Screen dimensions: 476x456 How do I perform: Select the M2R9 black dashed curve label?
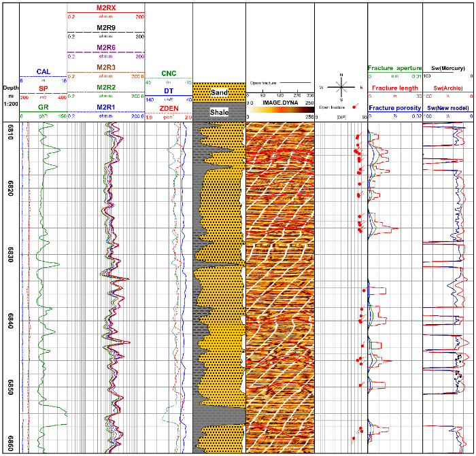[x=105, y=28]
